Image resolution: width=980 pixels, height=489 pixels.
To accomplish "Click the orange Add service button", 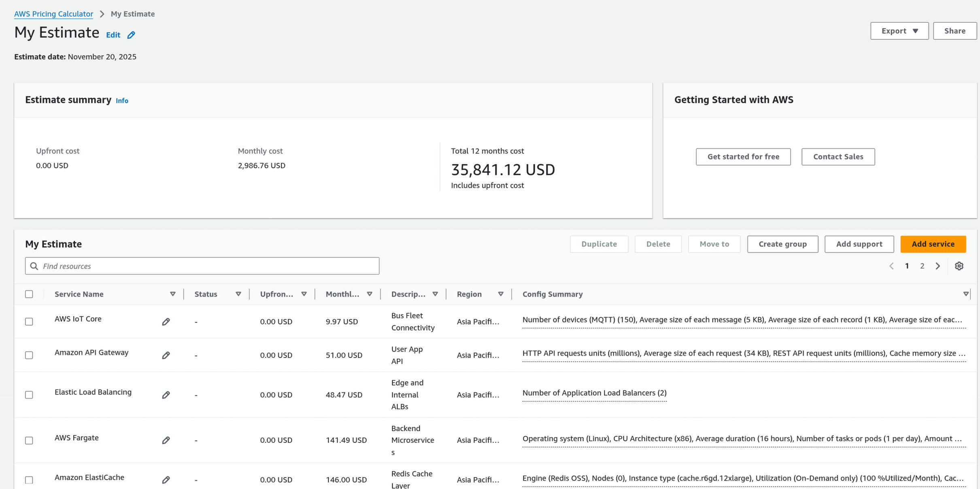I will coord(933,244).
